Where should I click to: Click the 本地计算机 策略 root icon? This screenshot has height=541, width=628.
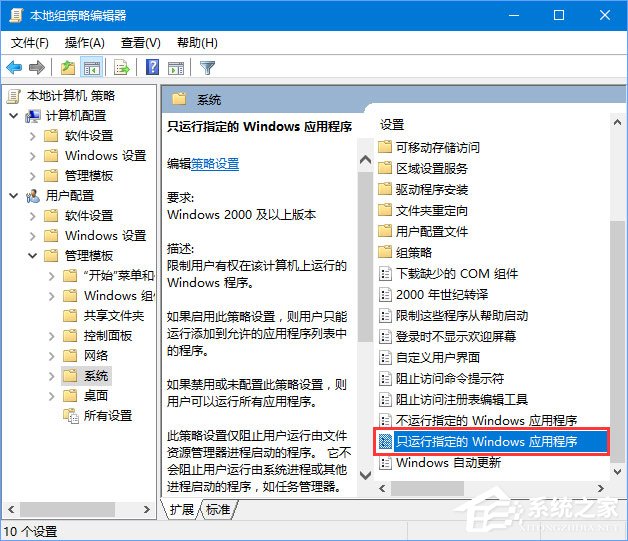(x=14, y=96)
